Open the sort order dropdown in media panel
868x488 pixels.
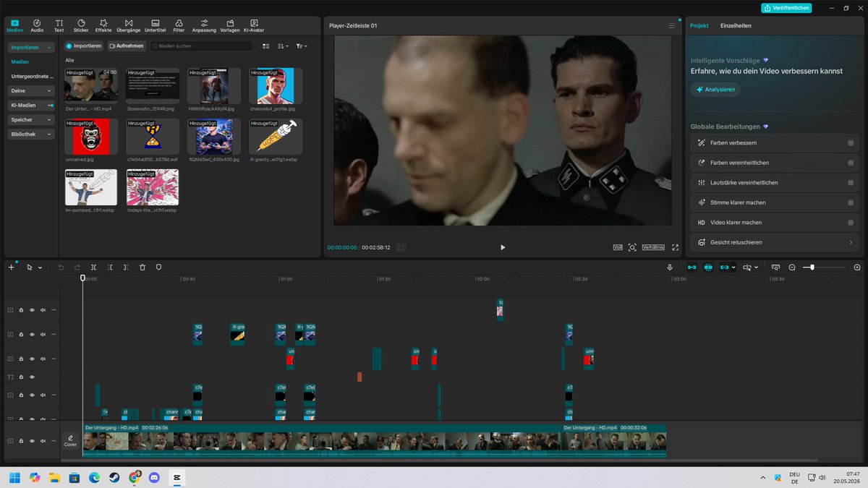pyautogui.click(x=284, y=46)
